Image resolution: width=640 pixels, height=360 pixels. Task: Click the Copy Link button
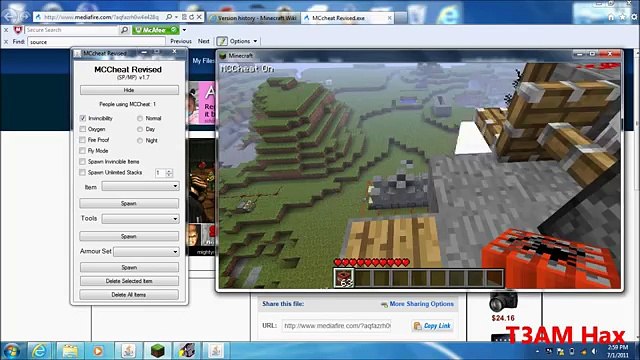[x=432, y=326]
